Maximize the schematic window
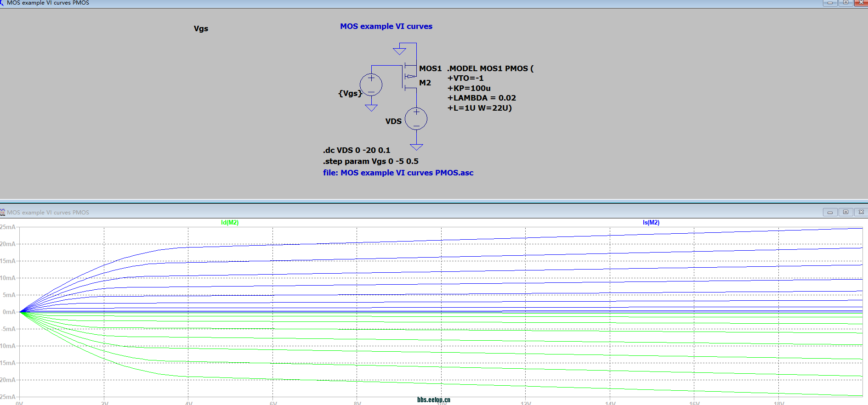 [x=845, y=3]
